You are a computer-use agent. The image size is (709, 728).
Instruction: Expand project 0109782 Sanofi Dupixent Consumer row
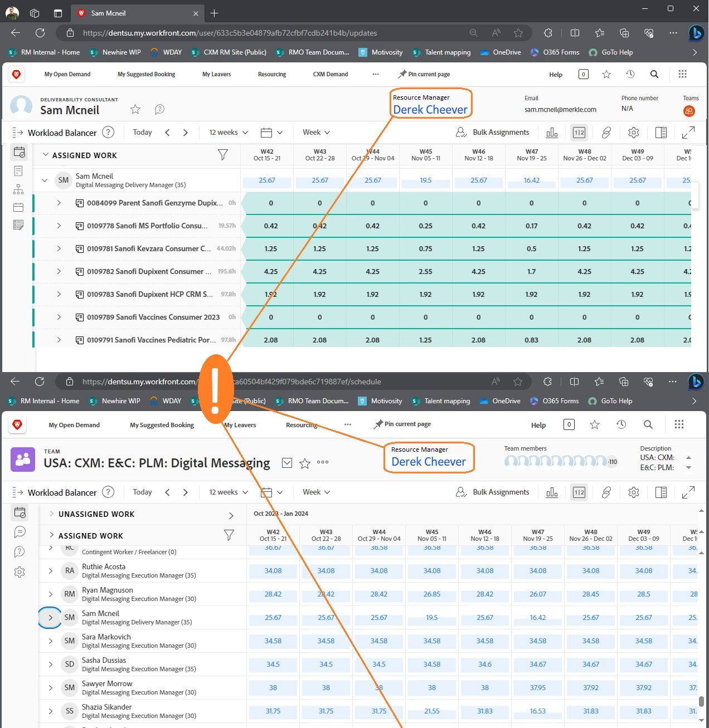[x=59, y=271]
